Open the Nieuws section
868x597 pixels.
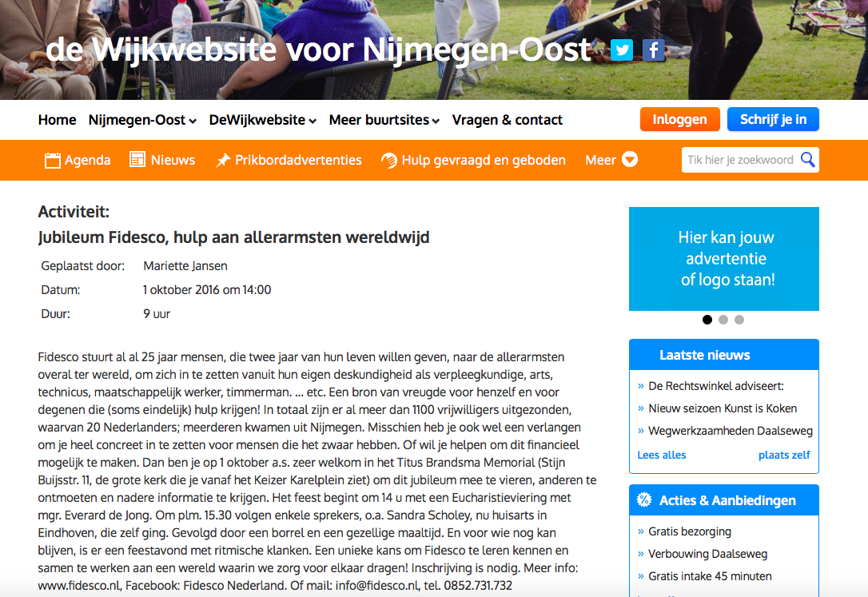click(x=162, y=160)
